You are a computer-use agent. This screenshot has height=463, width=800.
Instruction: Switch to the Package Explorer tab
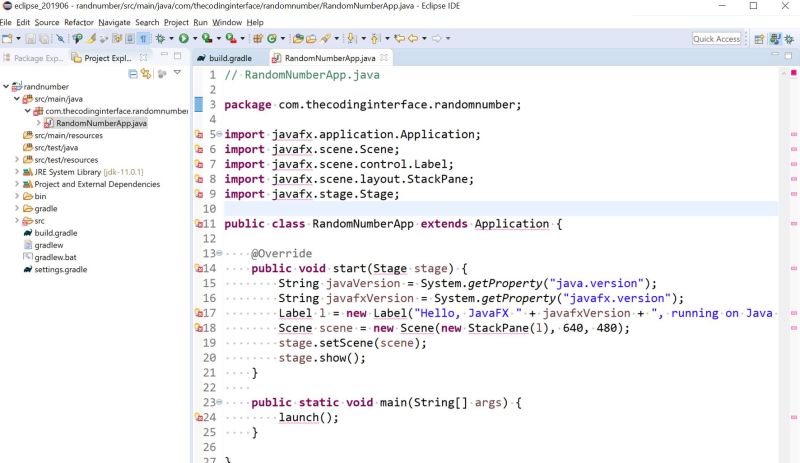[x=33, y=58]
